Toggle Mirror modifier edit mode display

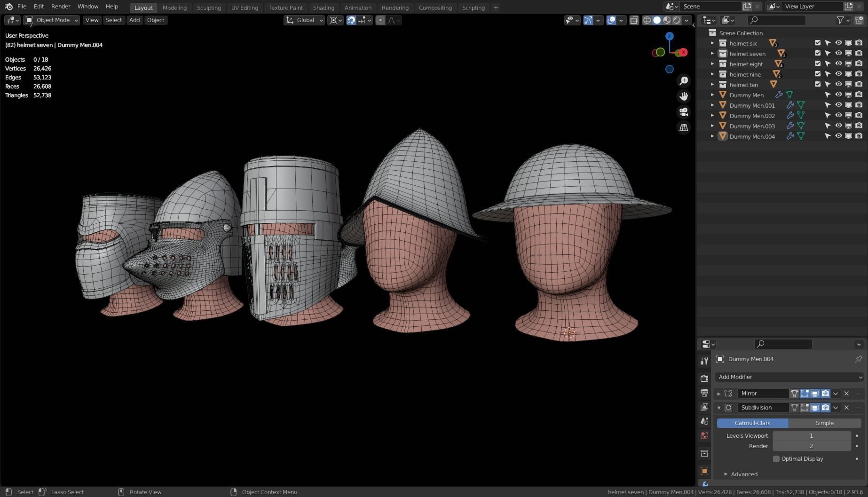click(805, 394)
